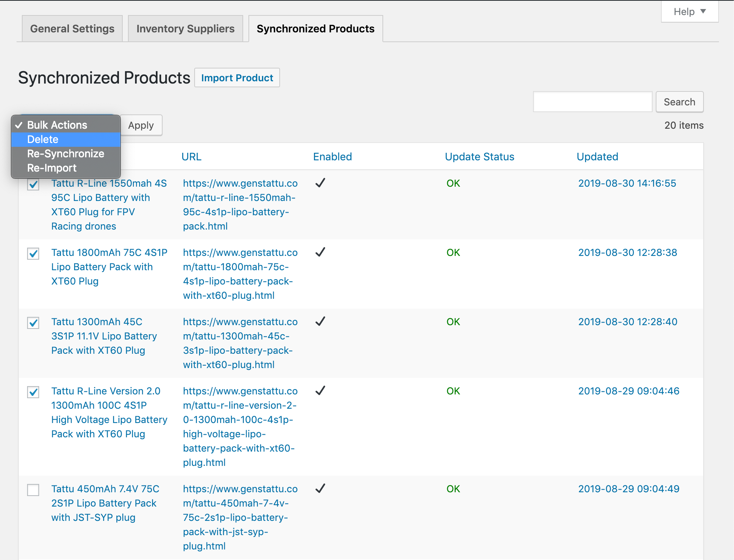Switch to the General Settings tab
734x560 pixels.
[x=72, y=29]
